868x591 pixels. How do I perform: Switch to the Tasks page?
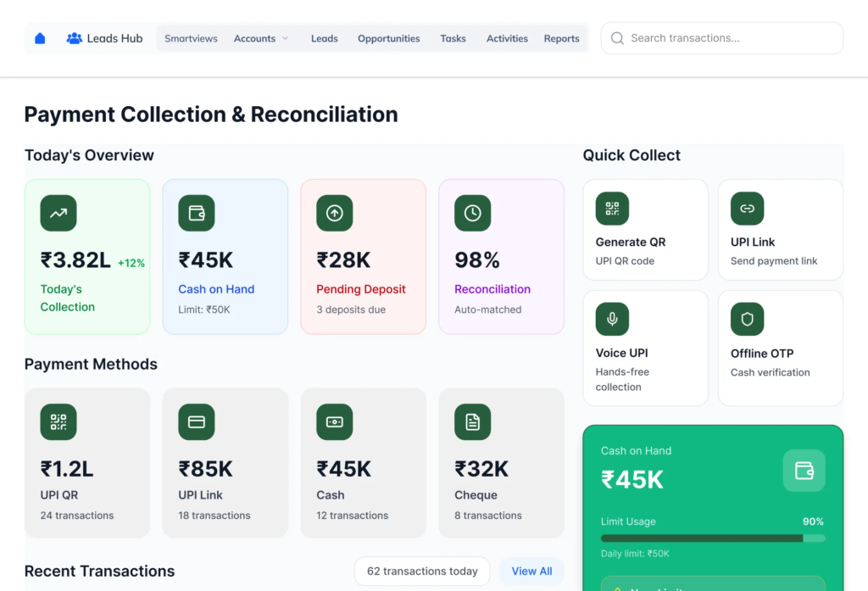coord(453,38)
